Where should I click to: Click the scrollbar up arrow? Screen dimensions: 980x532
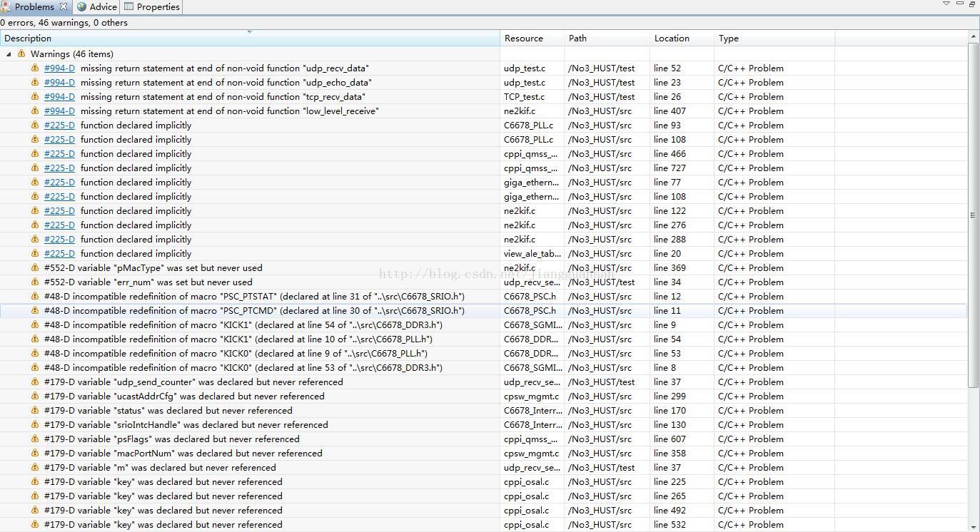click(x=974, y=36)
